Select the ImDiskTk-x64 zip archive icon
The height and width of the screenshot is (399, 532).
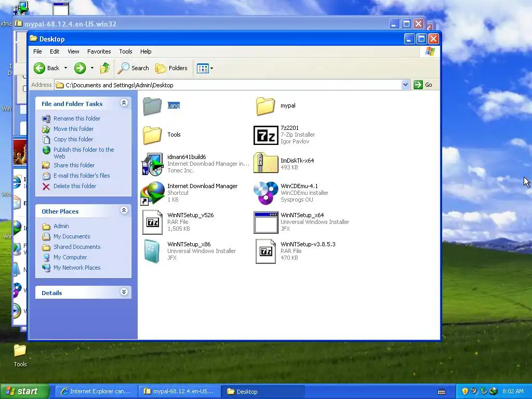pos(265,163)
